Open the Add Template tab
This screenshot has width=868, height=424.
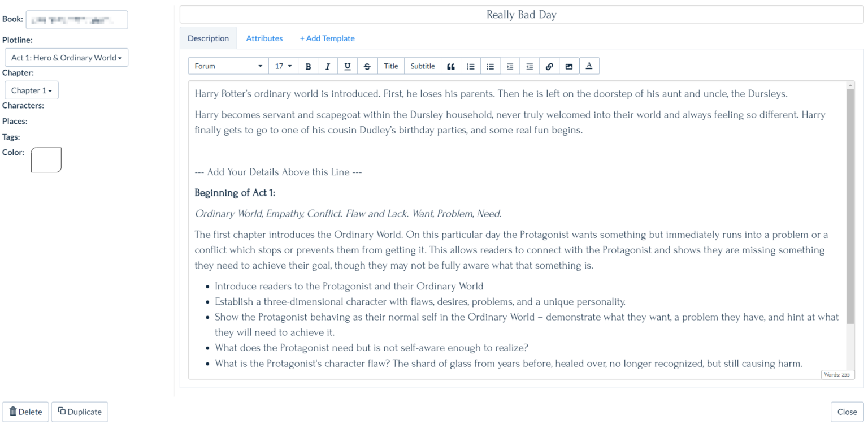coord(327,38)
